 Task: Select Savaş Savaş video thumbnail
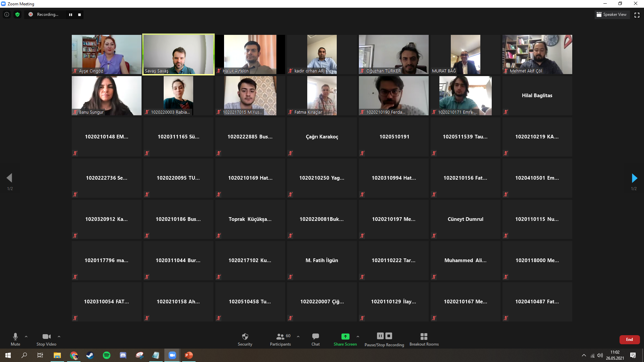178,54
